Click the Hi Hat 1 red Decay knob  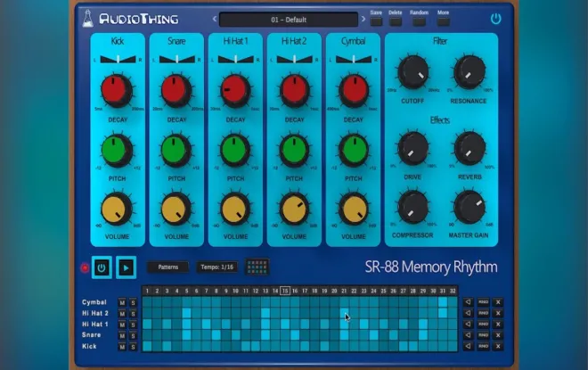(234, 91)
